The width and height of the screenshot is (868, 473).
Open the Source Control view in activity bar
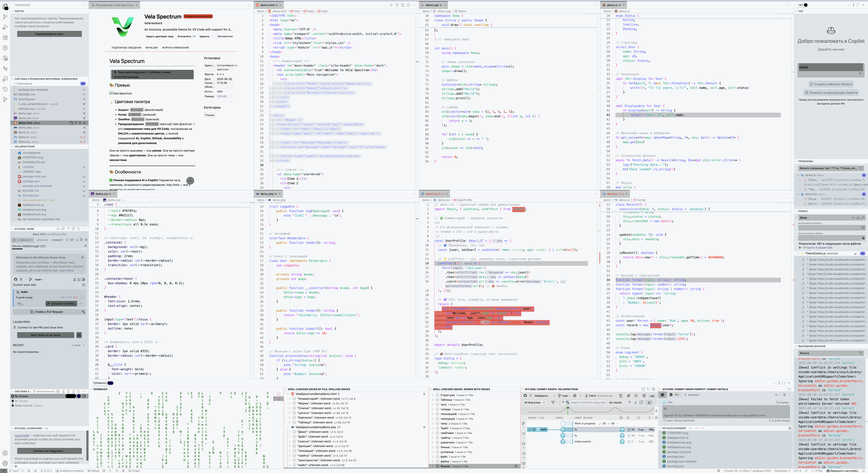(x=5, y=17)
